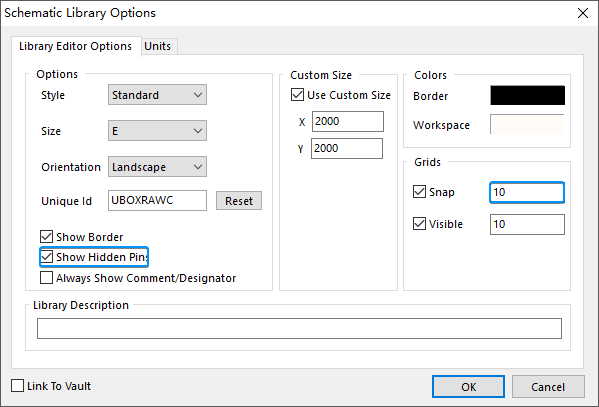The height and width of the screenshot is (407, 599).
Task: Switch to the Units tab
Action: click(x=157, y=46)
